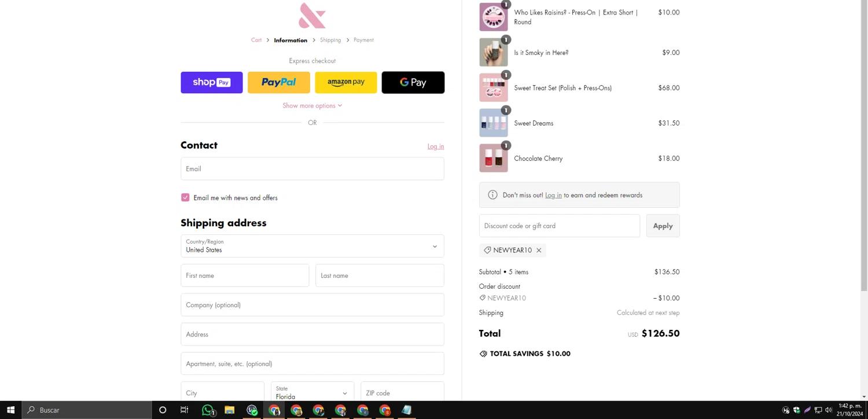This screenshot has width=868, height=419.
Task: Click the Sweet Treat Set product thumbnail
Action: [493, 88]
